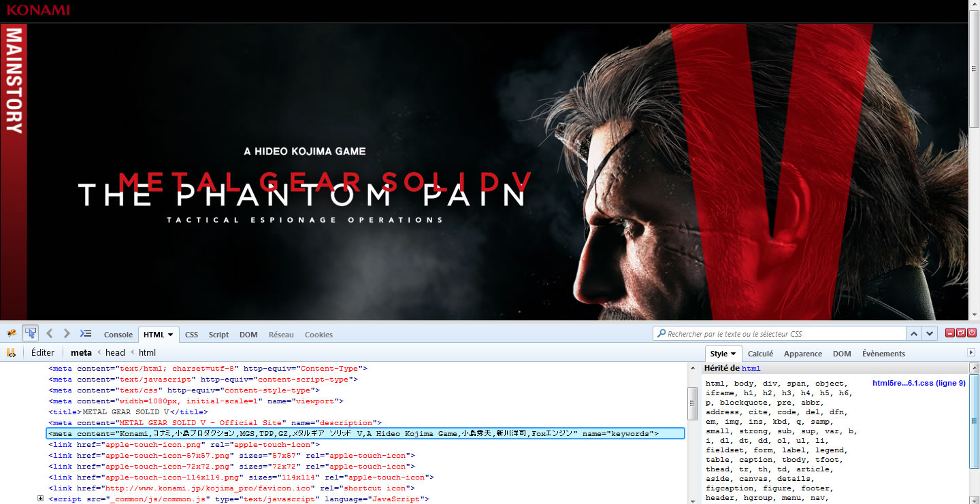
Task: Click the html link after Hérité de
Action: point(751,369)
